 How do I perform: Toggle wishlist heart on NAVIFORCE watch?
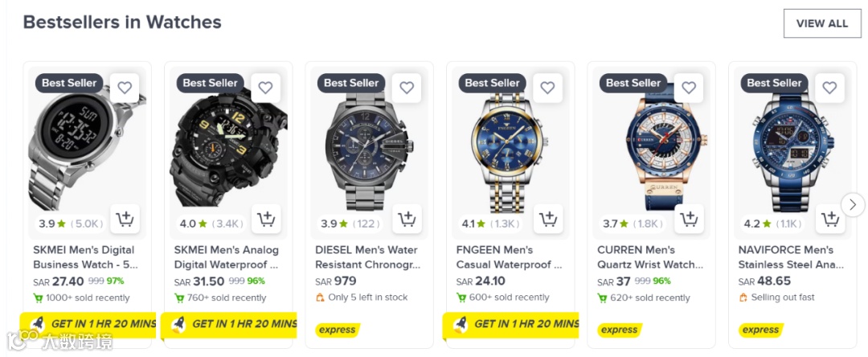tap(830, 88)
